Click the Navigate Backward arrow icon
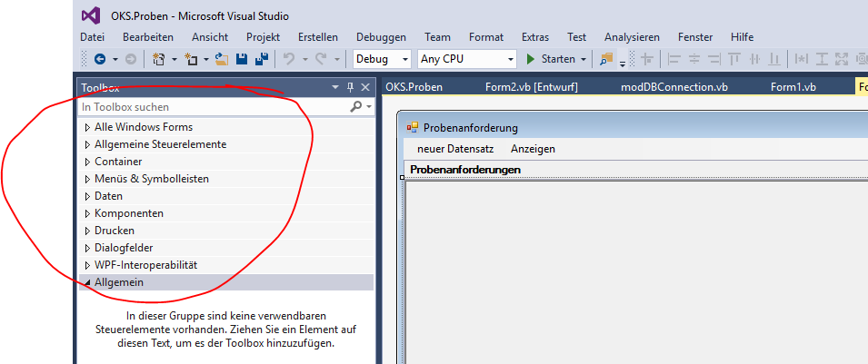The height and width of the screenshot is (364, 868). [100, 59]
